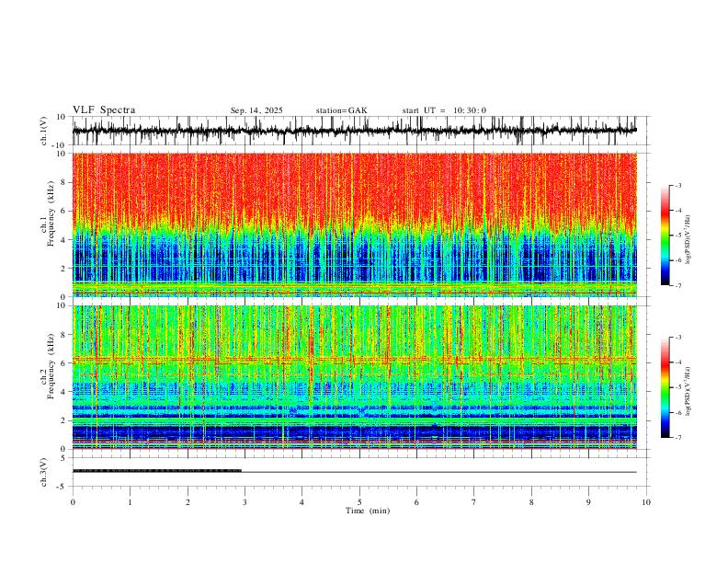Click the "8" kHz tick on ch.1 spectrogram axis
The width and height of the screenshot is (728, 563).
point(63,182)
